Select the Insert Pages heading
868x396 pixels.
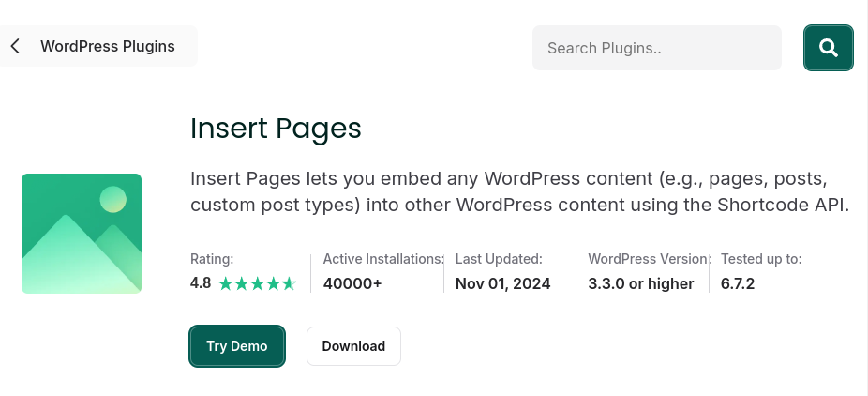point(276,129)
